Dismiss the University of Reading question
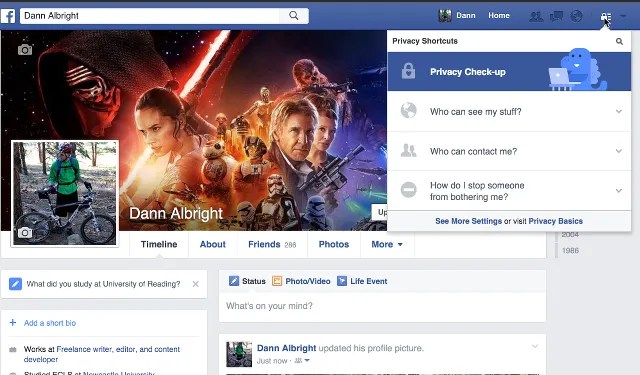The width and height of the screenshot is (640, 375). tap(196, 284)
